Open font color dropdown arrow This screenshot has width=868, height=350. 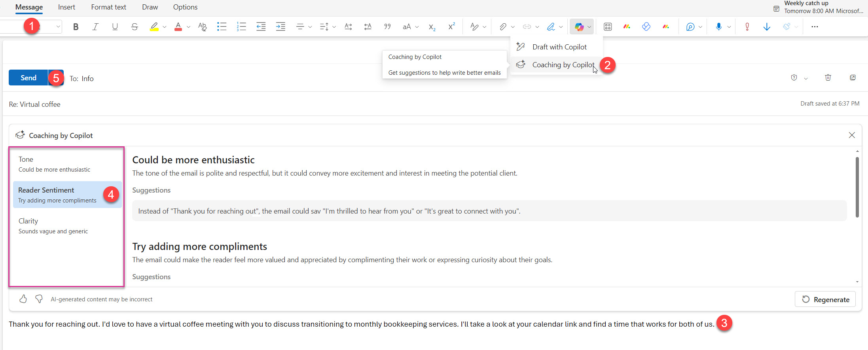pyautogui.click(x=189, y=27)
